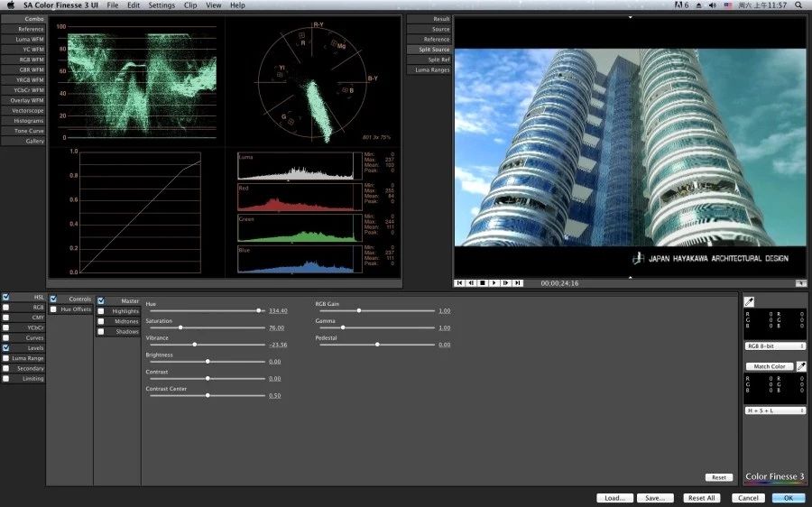This screenshot has height=507, width=812.
Task: Click the volume icon in the menu bar
Action: pos(713,5)
